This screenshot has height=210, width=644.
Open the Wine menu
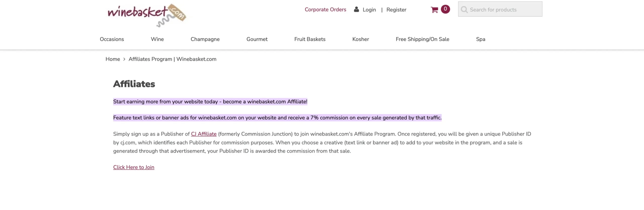tap(157, 39)
